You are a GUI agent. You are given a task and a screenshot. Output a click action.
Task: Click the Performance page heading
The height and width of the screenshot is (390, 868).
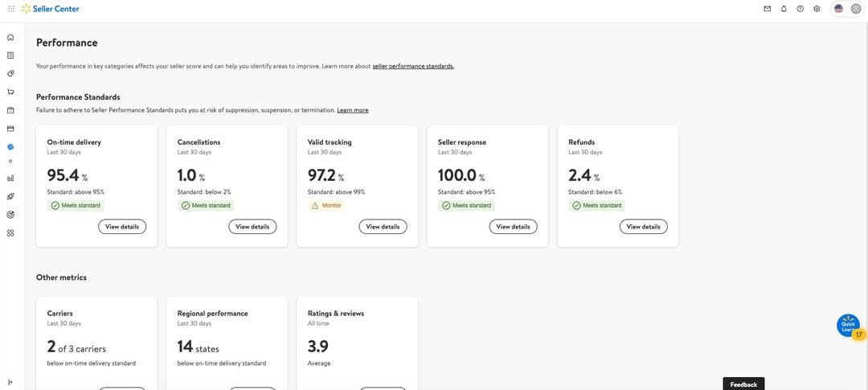tap(67, 43)
